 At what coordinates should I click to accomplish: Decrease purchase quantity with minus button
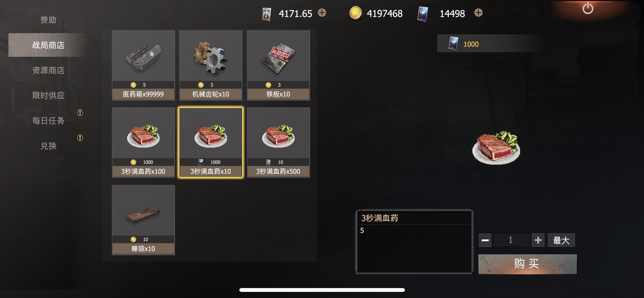[485, 240]
